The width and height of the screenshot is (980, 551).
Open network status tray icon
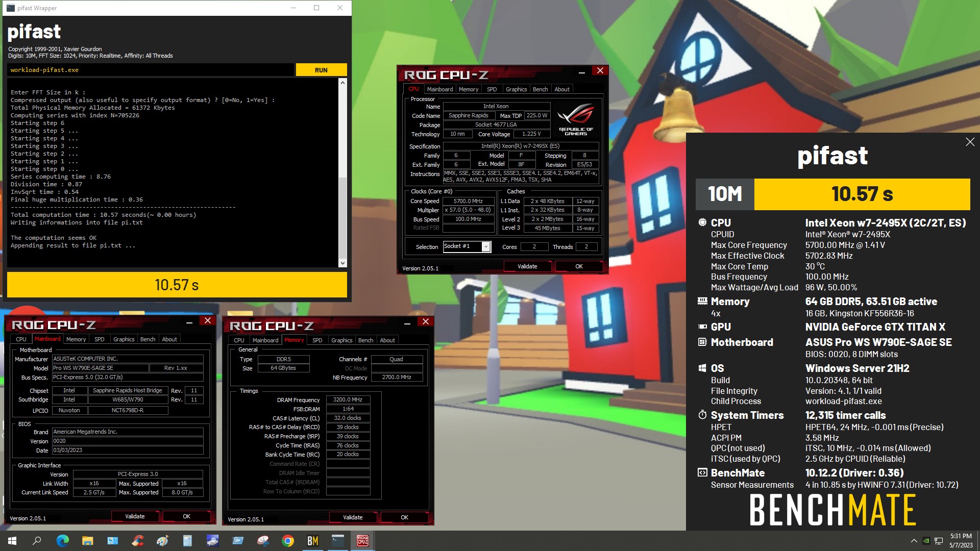(938, 541)
